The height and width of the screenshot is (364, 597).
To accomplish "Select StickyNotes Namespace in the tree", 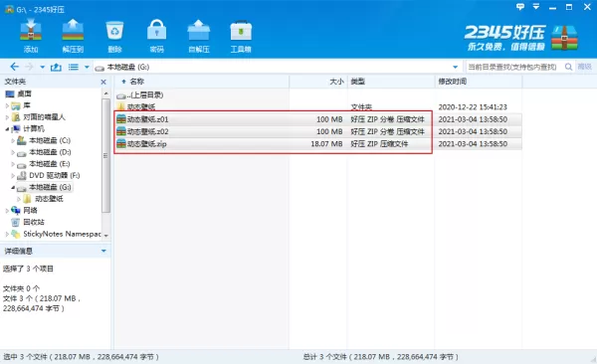I will tap(62, 234).
